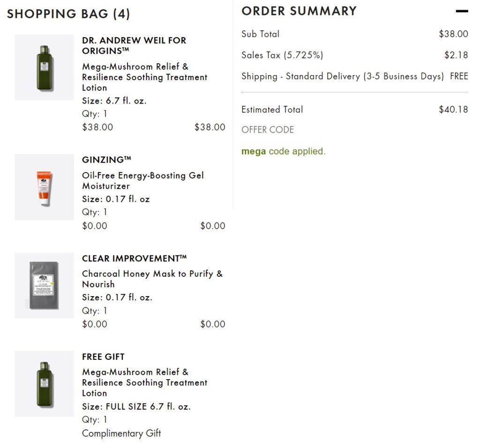Viewport: 480px width, 448px height.
Task: Open Oil-Free Energy-Boosting Gel Moisturizer description
Action: point(143,180)
